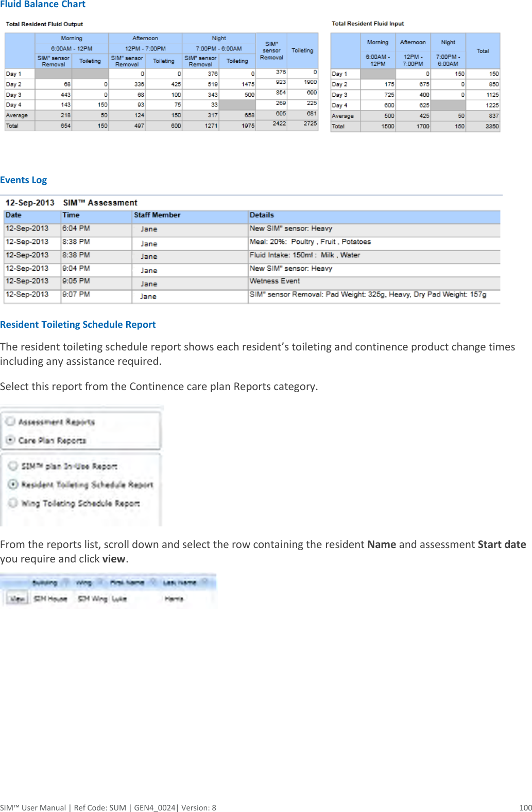Click the page number '100' in footer
This screenshot has width=532, height=812.
pyautogui.click(x=525, y=807)
